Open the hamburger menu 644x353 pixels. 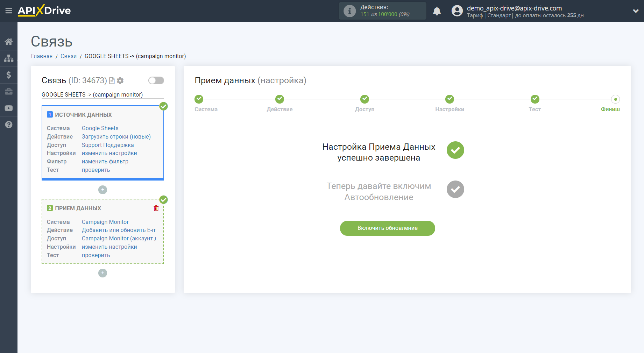coord(9,11)
